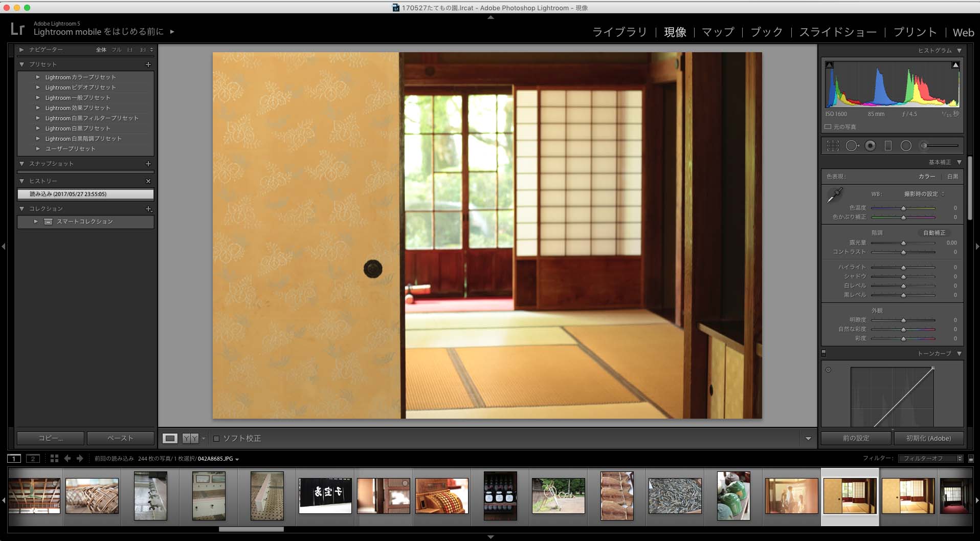Toggle shadow clipping indicator in histogram
This screenshot has width=980, height=541.
(x=830, y=65)
